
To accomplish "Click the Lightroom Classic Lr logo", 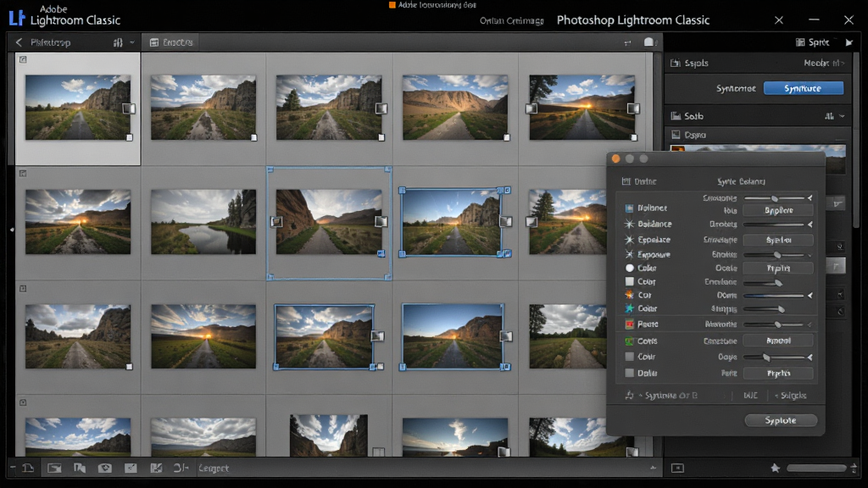I will pyautogui.click(x=17, y=19).
